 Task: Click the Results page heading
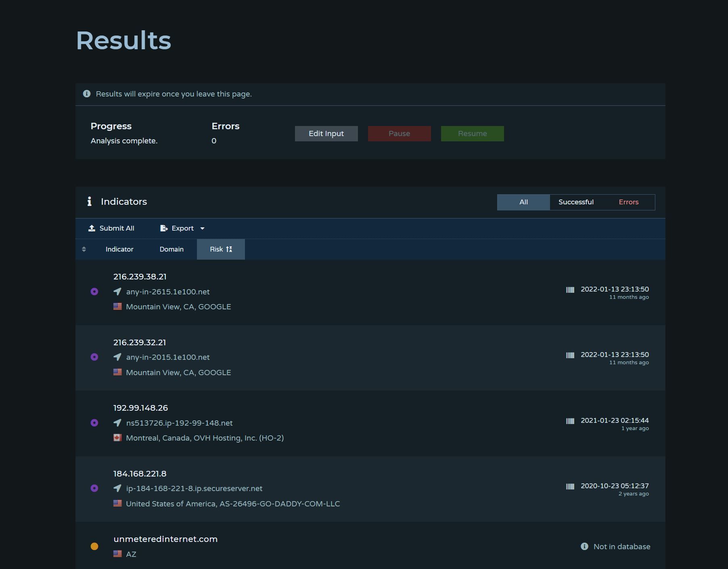click(123, 40)
